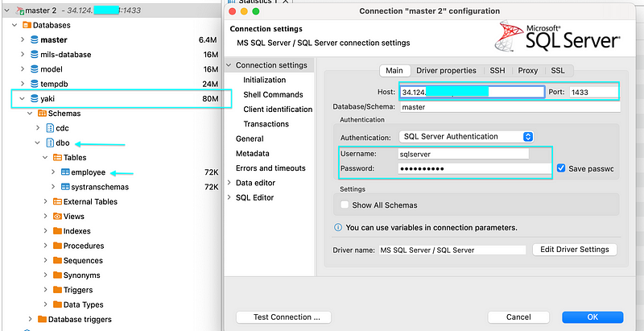Click the employee table icon
Viewport: 644px width, 331px height.
pos(64,172)
